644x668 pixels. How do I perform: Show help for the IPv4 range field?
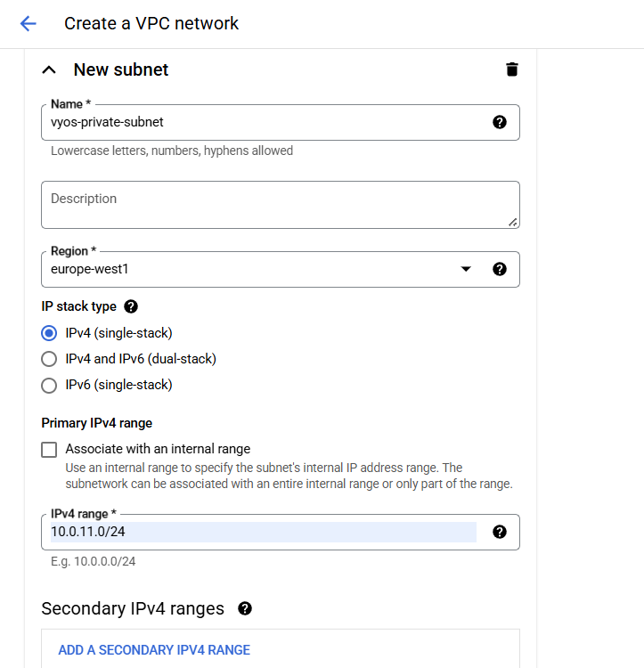tap(500, 532)
